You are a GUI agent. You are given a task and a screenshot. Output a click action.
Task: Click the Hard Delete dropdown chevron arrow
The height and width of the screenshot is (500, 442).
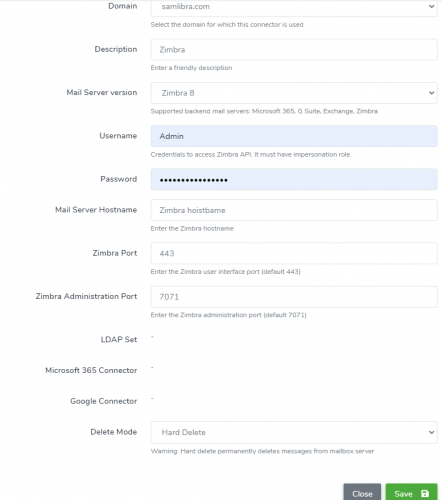click(x=431, y=432)
